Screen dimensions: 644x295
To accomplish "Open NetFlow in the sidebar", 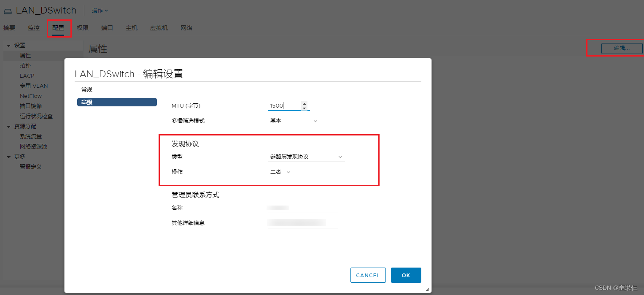I will [31, 96].
